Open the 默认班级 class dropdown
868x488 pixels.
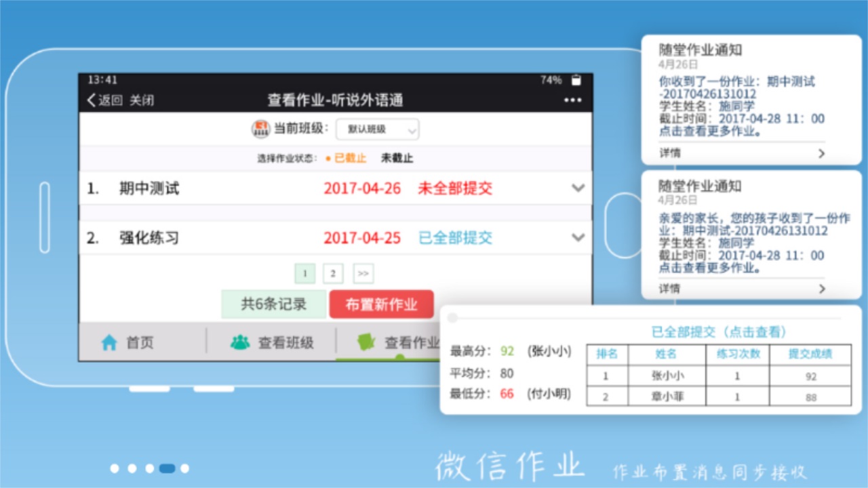point(377,129)
